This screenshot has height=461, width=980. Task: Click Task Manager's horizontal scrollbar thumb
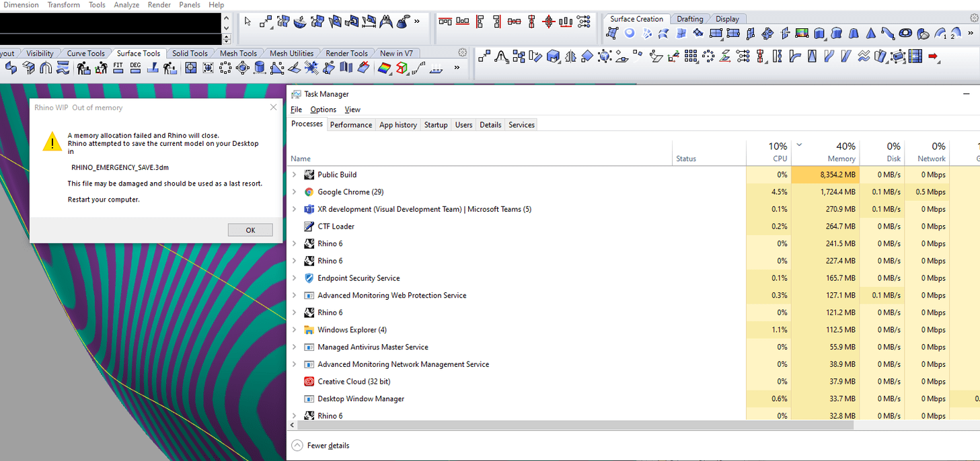point(576,425)
